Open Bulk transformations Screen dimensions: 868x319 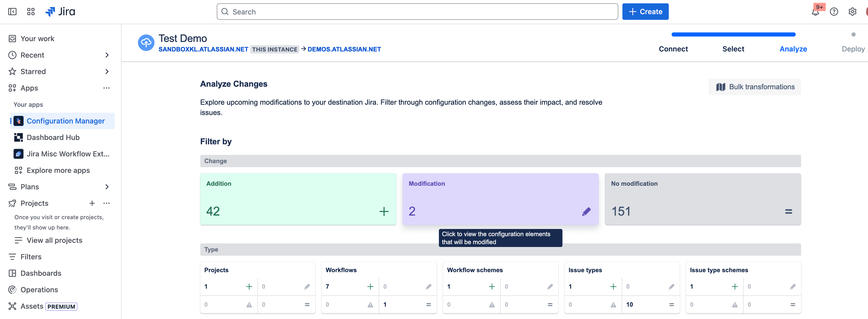[x=755, y=87]
